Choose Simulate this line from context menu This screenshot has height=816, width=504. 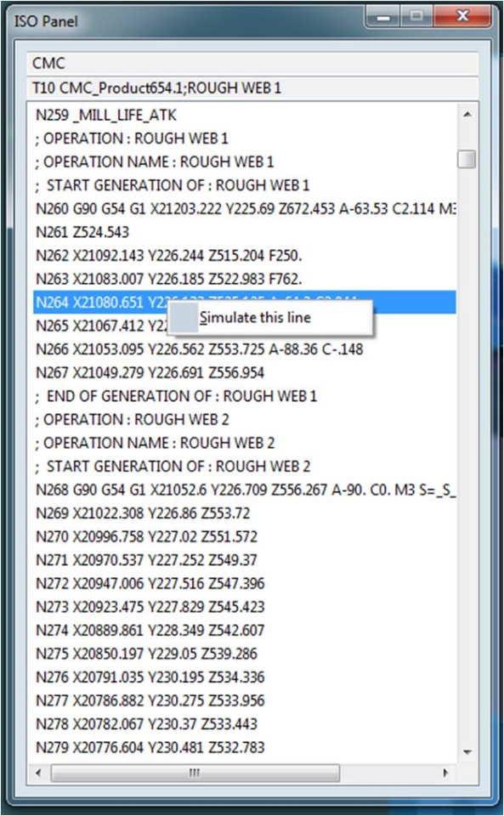(x=269, y=318)
